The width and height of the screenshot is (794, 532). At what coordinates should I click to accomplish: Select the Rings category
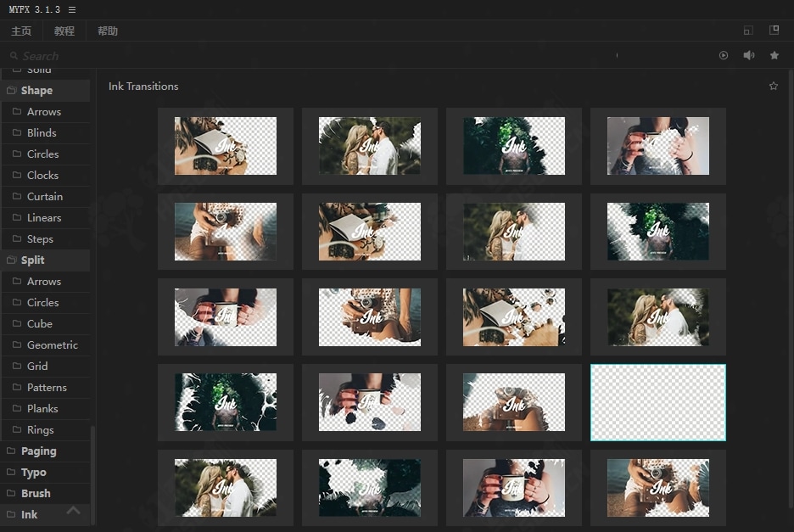tap(46, 429)
